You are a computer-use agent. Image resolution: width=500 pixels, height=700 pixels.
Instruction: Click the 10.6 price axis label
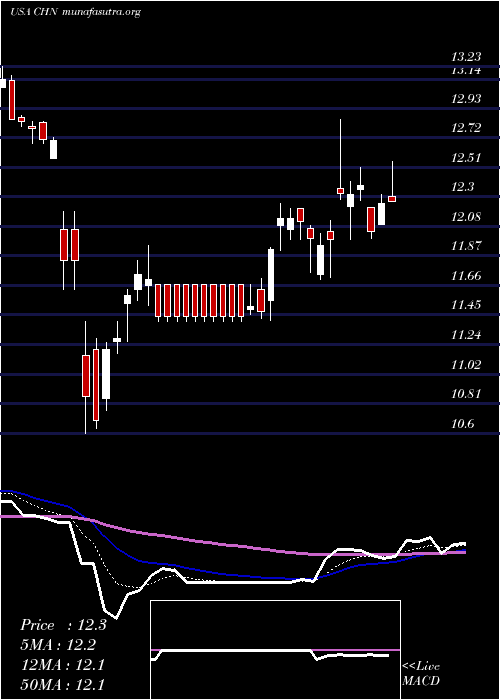463,424
